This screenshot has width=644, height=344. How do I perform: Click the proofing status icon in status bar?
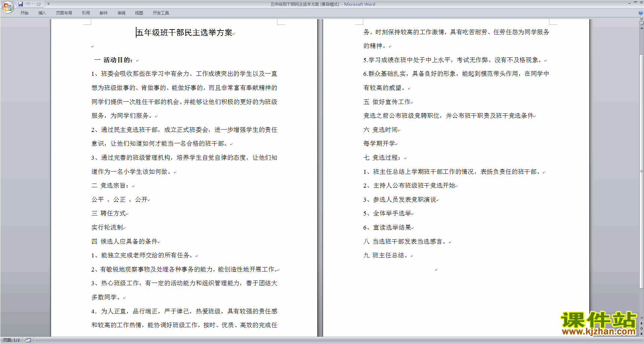(x=29, y=340)
